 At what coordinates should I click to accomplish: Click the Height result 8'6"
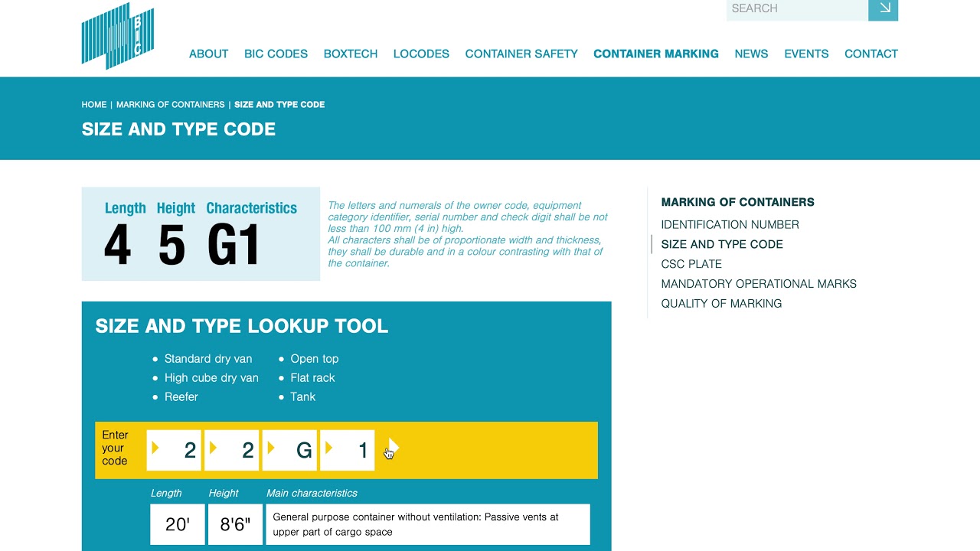pos(235,524)
